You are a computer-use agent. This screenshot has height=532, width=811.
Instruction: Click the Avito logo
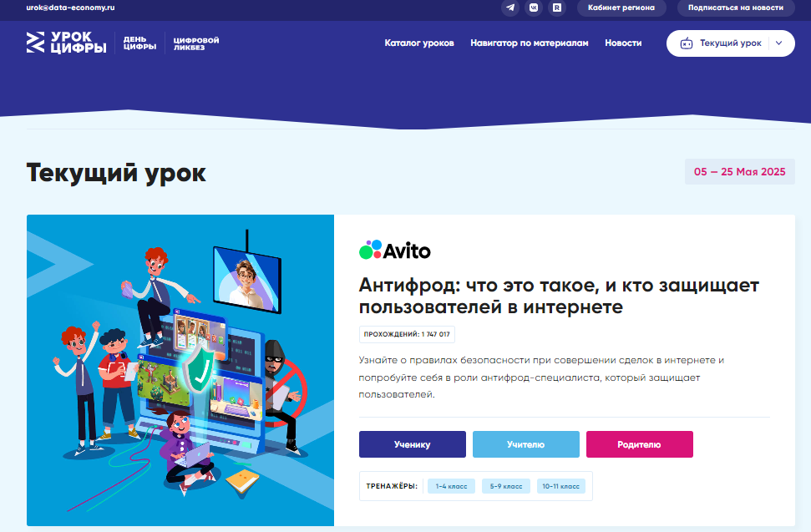[x=394, y=251]
